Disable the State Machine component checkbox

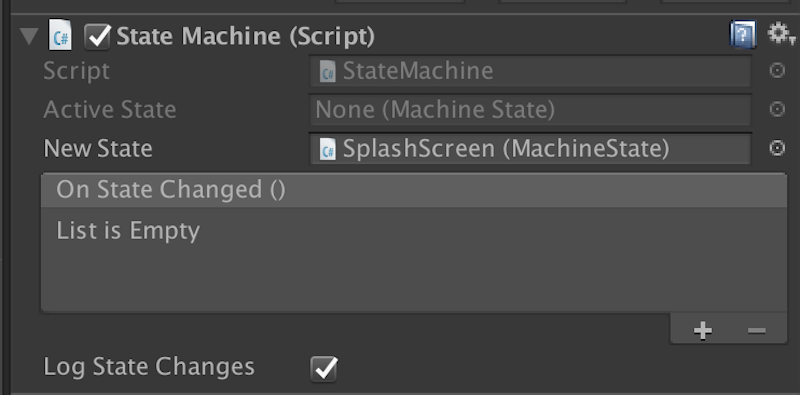97,37
